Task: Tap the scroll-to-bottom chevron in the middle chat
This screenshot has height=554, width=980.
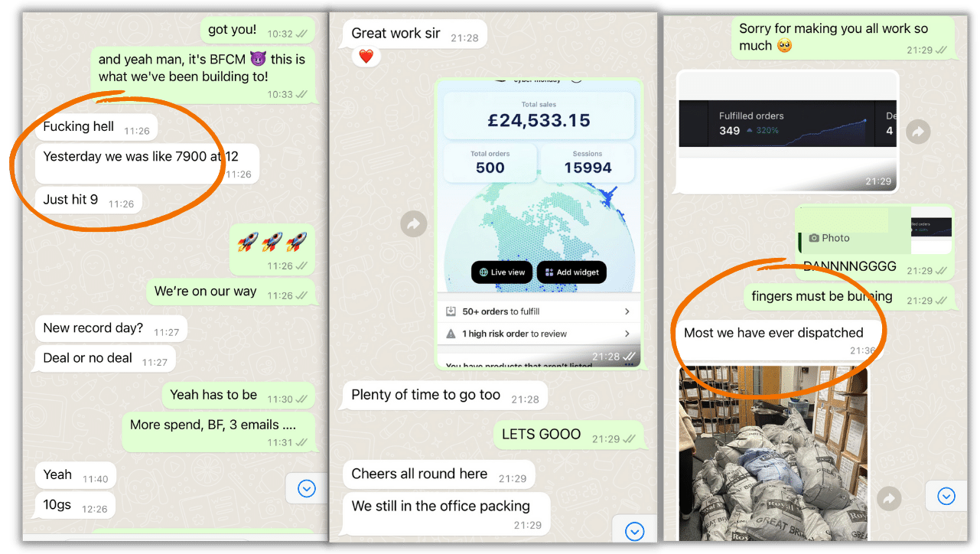Action: coord(634,531)
